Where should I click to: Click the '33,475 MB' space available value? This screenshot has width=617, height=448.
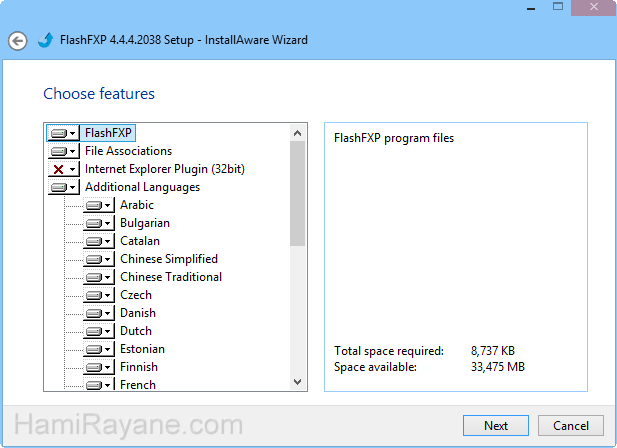pos(498,367)
